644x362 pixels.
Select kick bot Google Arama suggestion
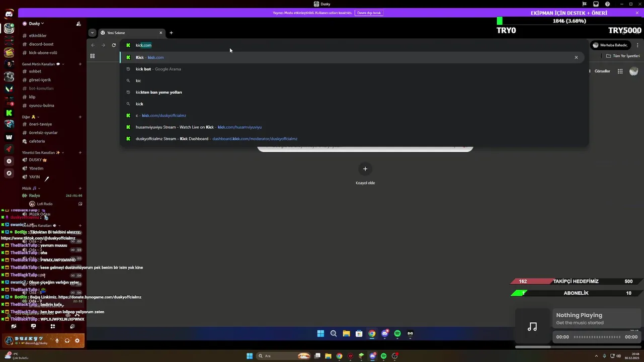(x=354, y=69)
